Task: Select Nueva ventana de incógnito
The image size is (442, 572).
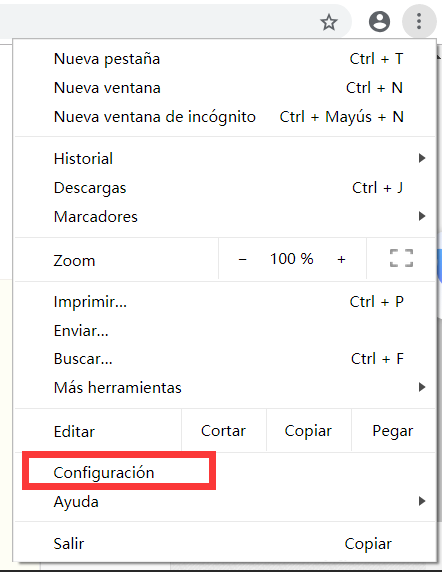Action: pos(225,117)
